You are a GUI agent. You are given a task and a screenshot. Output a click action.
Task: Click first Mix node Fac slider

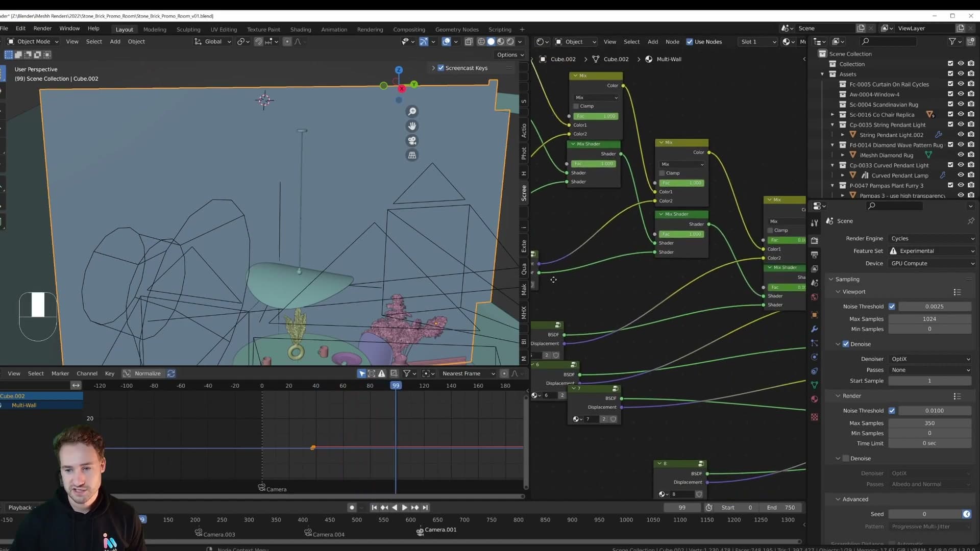(596, 116)
